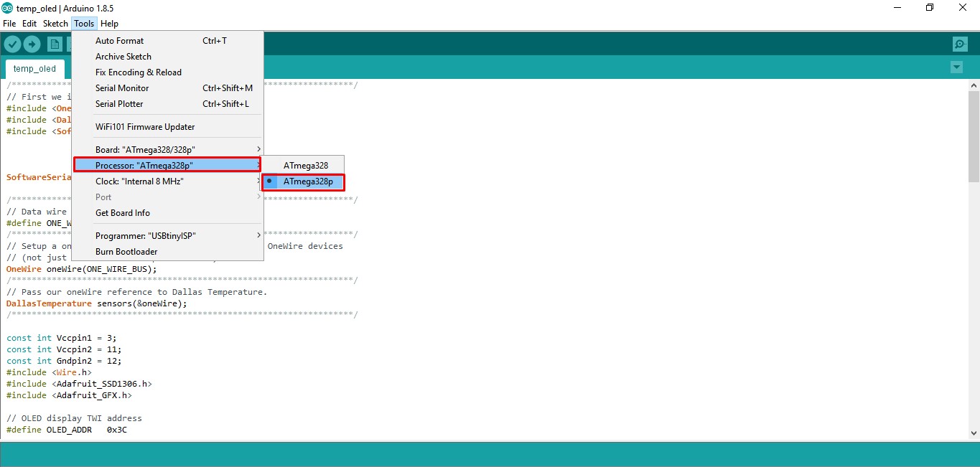The width and height of the screenshot is (980, 467).
Task: Click Burn Bootloader
Action: pyautogui.click(x=167, y=252)
